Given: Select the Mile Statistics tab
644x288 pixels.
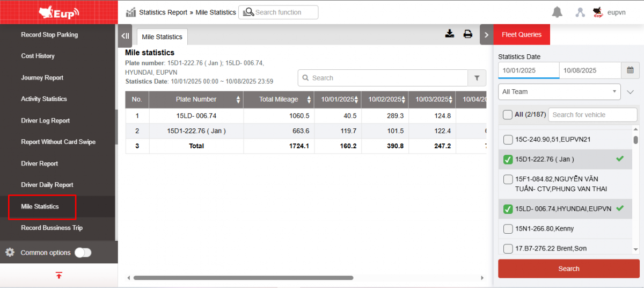Looking at the screenshot, I should point(162,37).
